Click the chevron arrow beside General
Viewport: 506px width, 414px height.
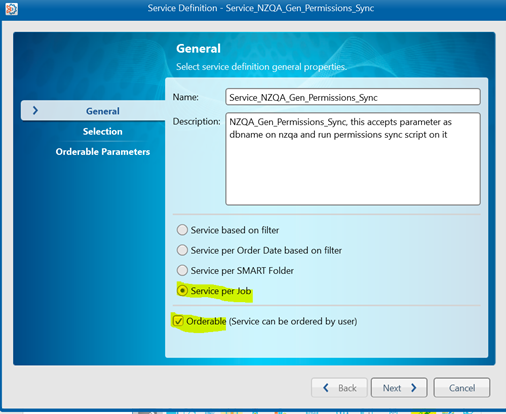click(35, 111)
